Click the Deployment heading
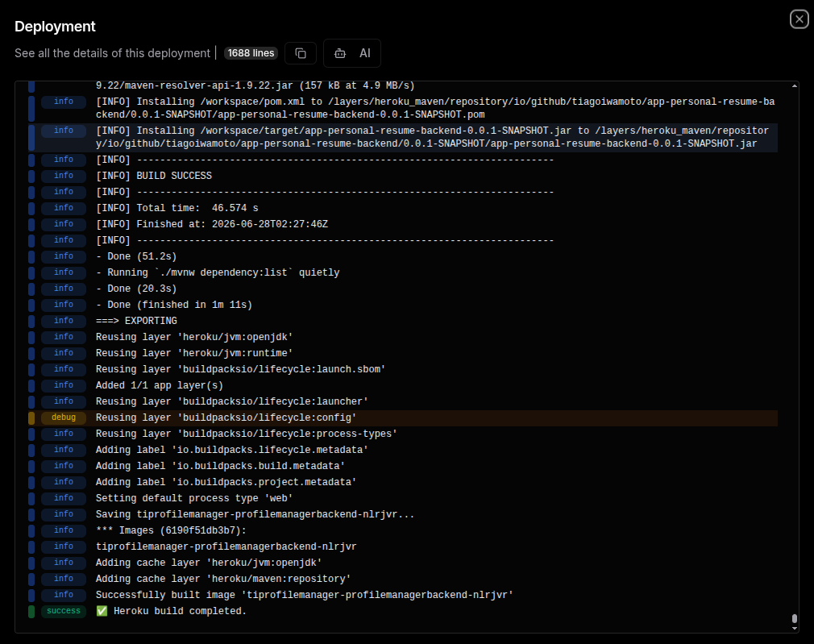814x644 pixels. 55,27
